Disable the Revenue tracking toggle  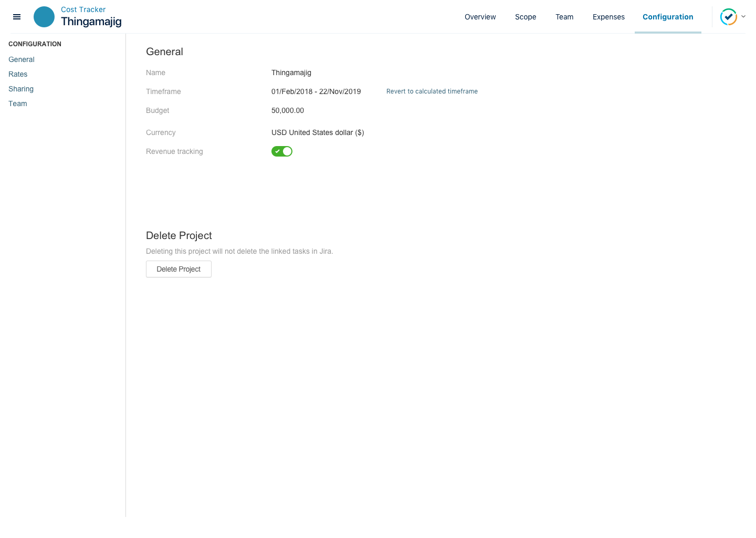coord(282,151)
